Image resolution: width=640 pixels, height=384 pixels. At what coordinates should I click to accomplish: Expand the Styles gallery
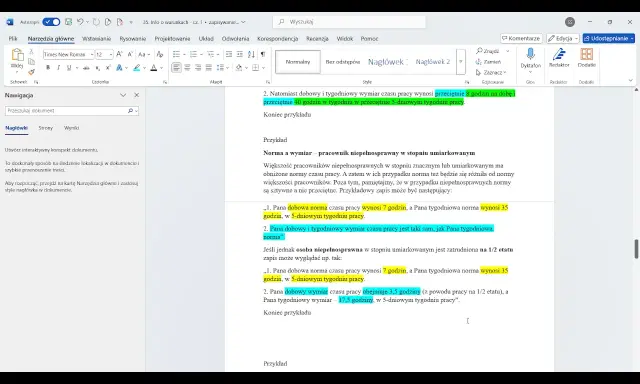click(461, 62)
